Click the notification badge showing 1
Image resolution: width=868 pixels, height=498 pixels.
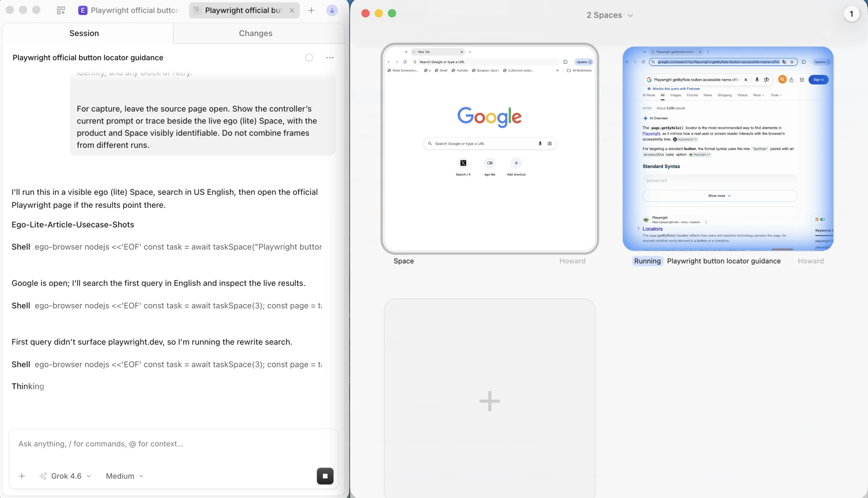851,14
